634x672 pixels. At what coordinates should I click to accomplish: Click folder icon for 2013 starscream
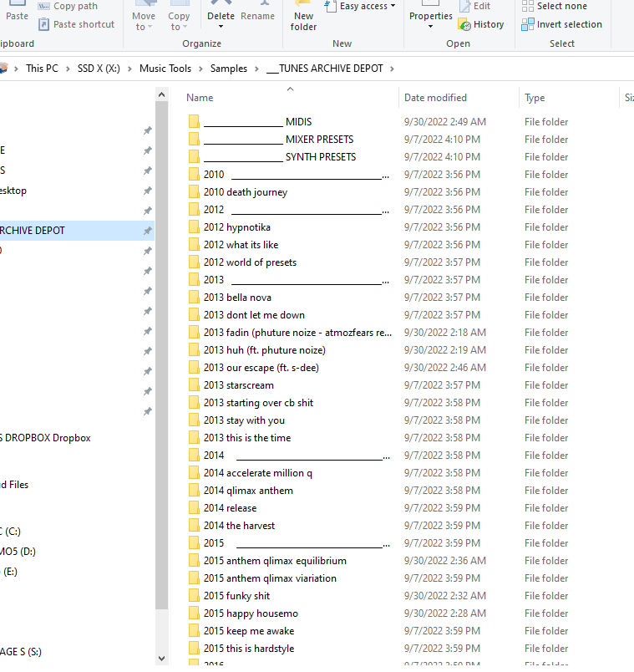click(x=194, y=385)
